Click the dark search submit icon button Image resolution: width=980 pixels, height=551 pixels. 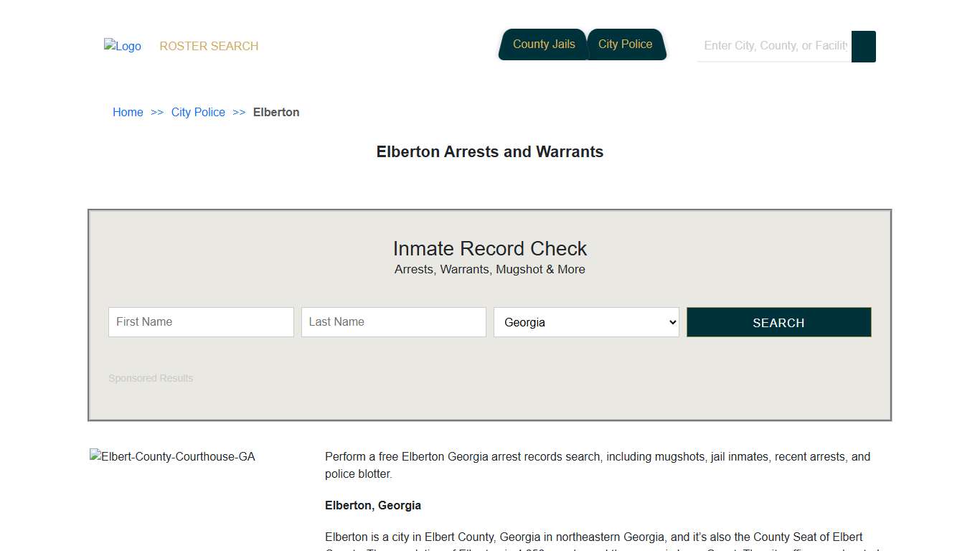click(863, 46)
